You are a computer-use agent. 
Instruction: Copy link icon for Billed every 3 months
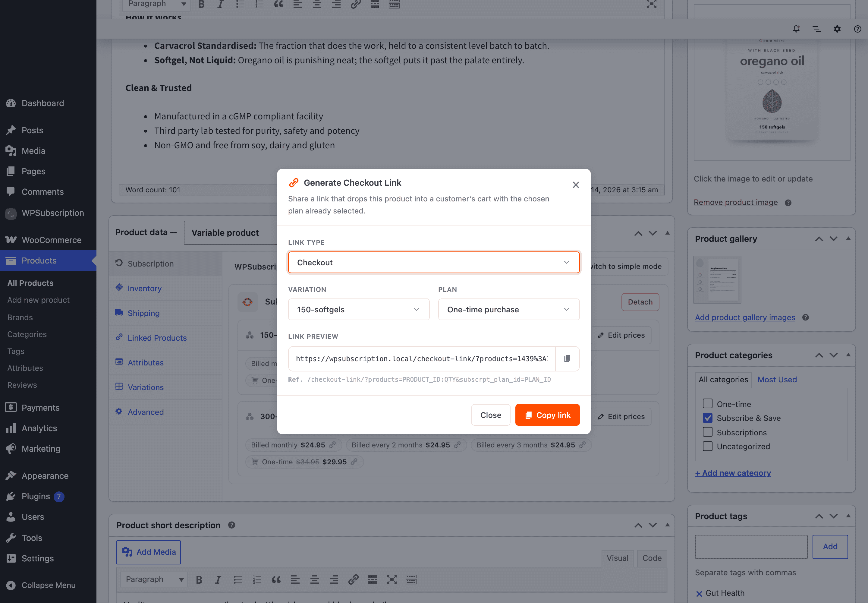coord(583,445)
